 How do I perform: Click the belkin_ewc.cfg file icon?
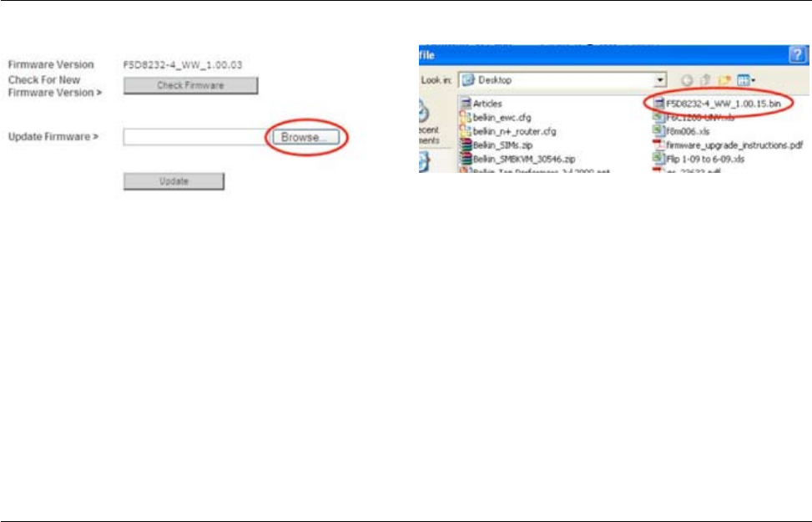(466, 117)
